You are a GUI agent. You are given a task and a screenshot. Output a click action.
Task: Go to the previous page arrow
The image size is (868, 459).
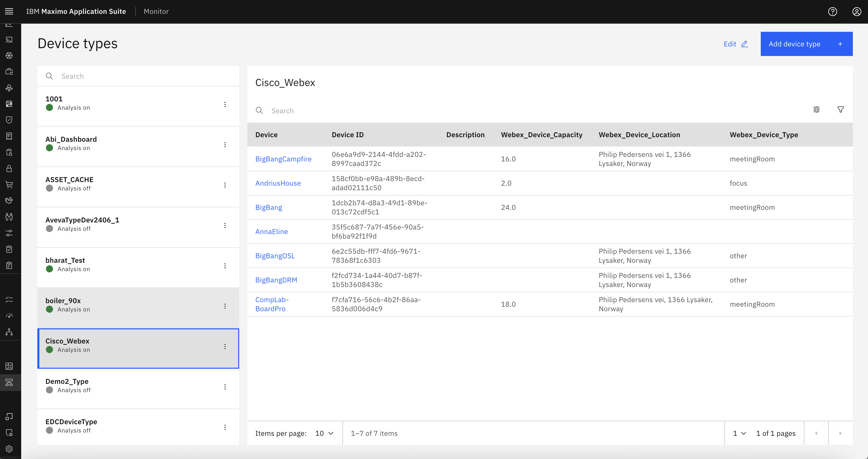816,434
